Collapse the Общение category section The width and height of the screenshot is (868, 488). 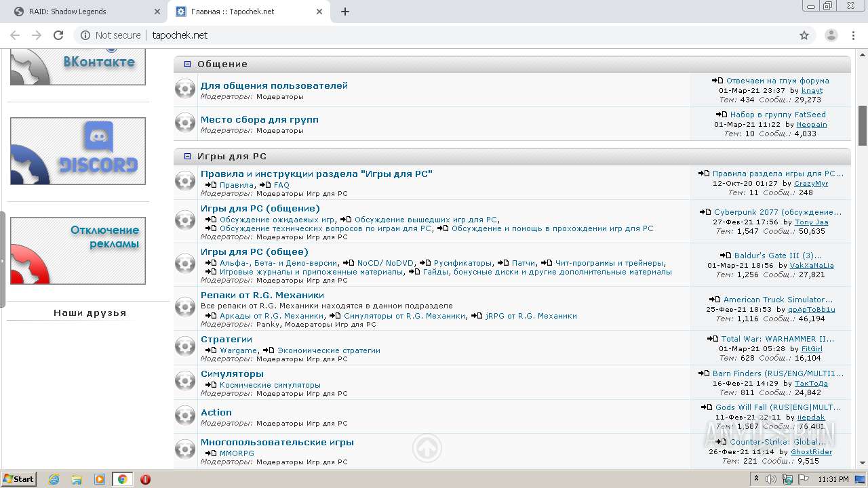coord(188,64)
